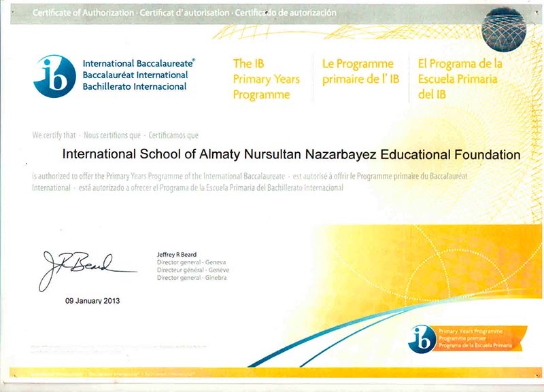
Task: Click the large blue IB logo
Action: pyautogui.click(x=54, y=76)
